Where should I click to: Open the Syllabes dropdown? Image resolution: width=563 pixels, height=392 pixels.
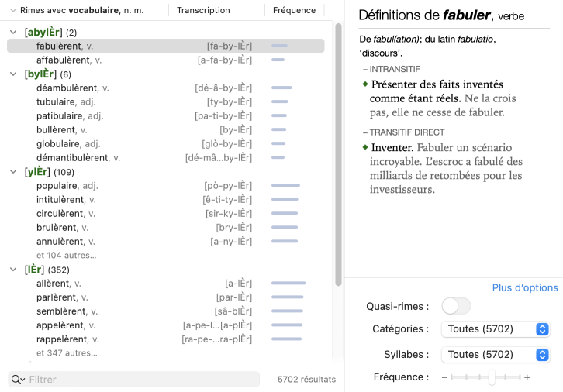[x=496, y=354]
